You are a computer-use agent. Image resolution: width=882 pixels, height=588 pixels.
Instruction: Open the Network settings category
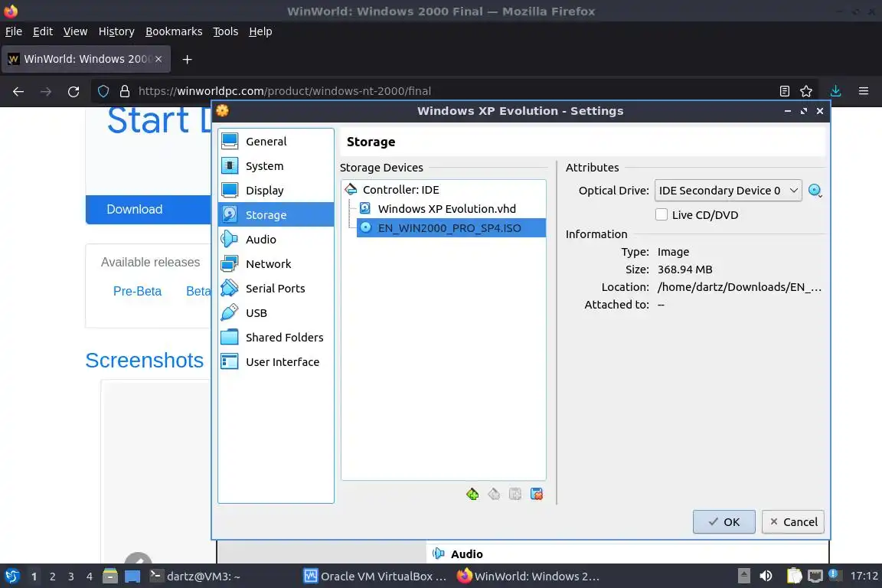pyautogui.click(x=276, y=264)
